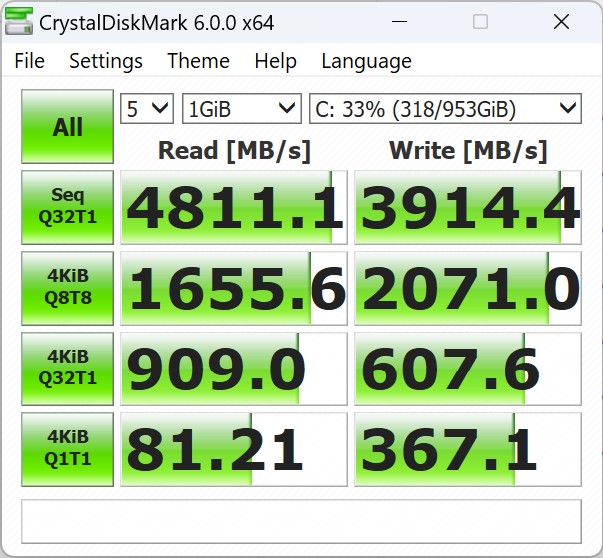
Task: Click the Read [MB/s] column header
Action: [234, 150]
